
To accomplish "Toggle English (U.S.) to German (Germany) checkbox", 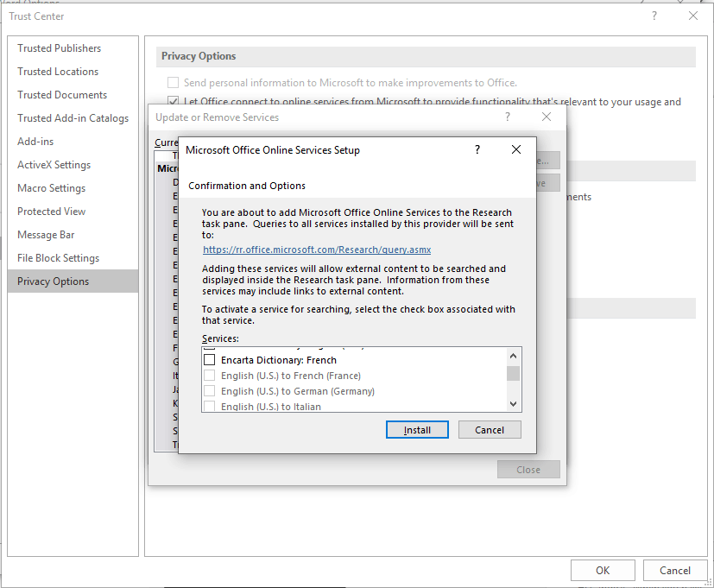I will (x=210, y=391).
